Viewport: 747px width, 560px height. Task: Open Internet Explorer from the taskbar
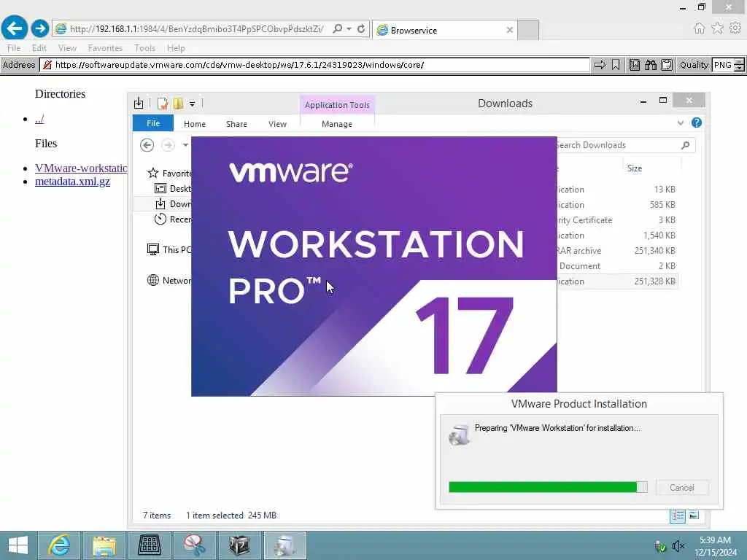[59, 545]
